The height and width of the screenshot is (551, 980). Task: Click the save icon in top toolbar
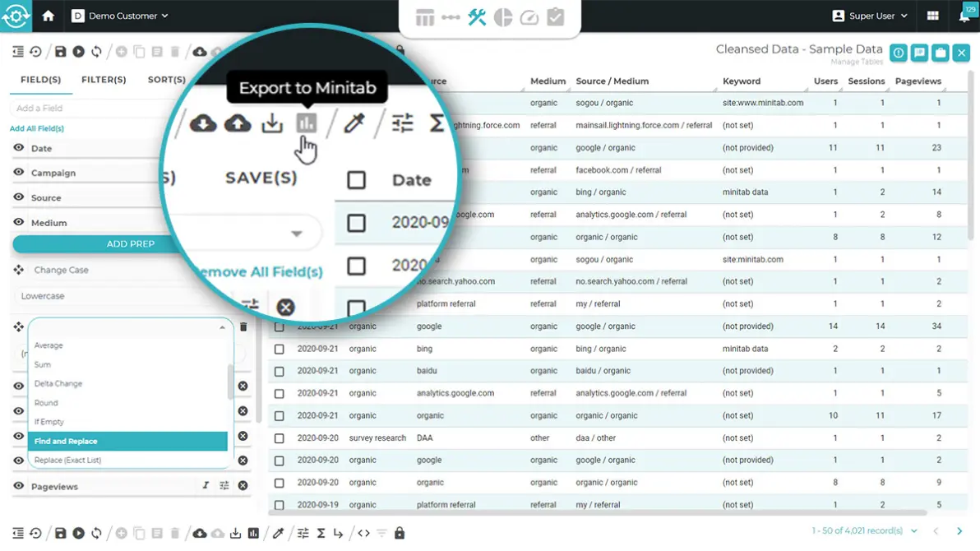click(60, 52)
